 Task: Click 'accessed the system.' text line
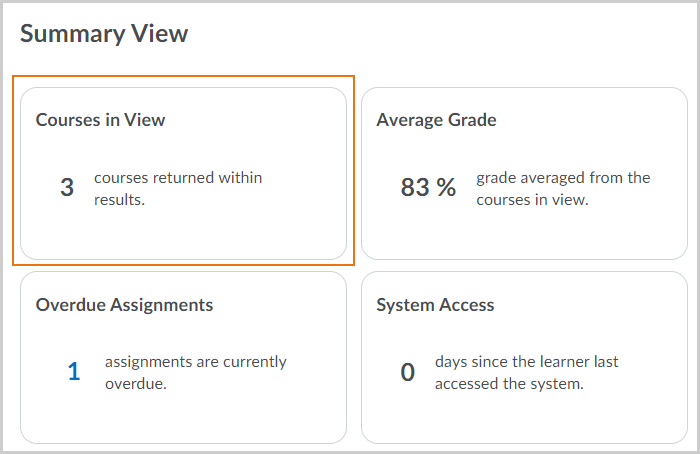(x=509, y=383)
